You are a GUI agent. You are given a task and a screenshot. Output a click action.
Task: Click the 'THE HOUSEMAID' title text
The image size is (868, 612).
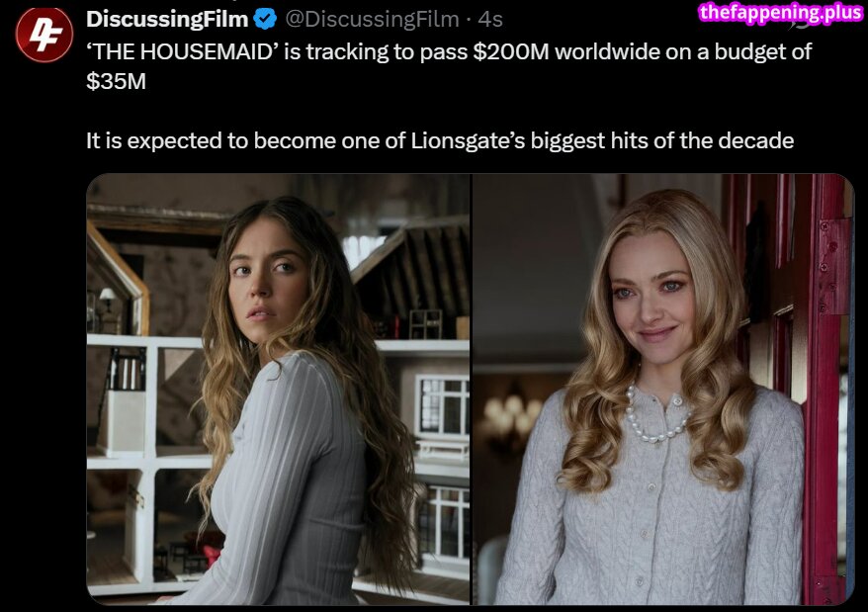182,51
